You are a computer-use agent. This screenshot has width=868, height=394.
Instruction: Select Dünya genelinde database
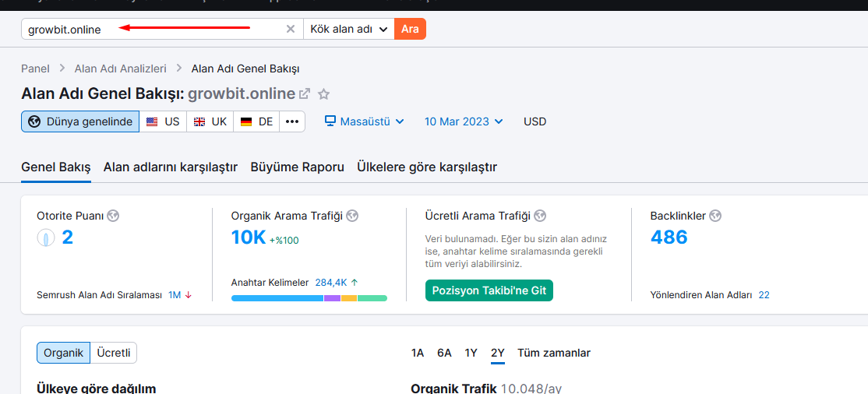tap(80, 121)
